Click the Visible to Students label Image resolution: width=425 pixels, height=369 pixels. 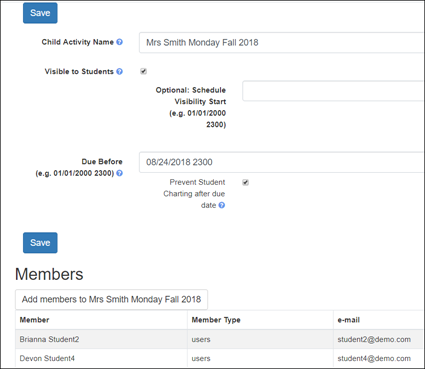[x=79, y=71]
